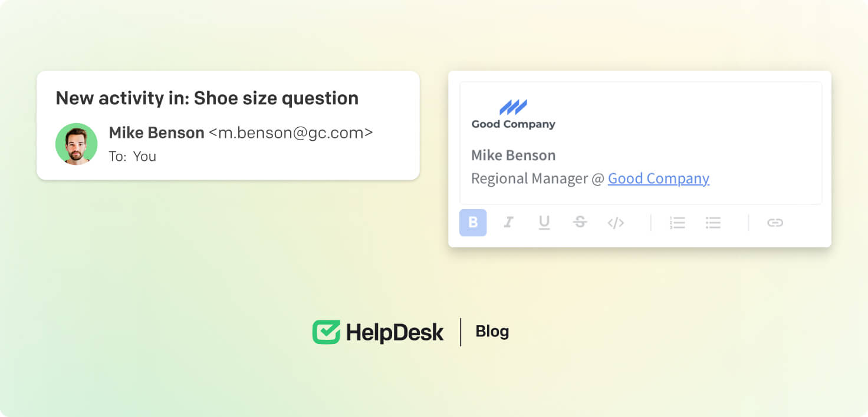Viewport: 868px width, 417px height.
Task: Click the green HelpDesk checkmark icon
Action: (x=326, y=332)
